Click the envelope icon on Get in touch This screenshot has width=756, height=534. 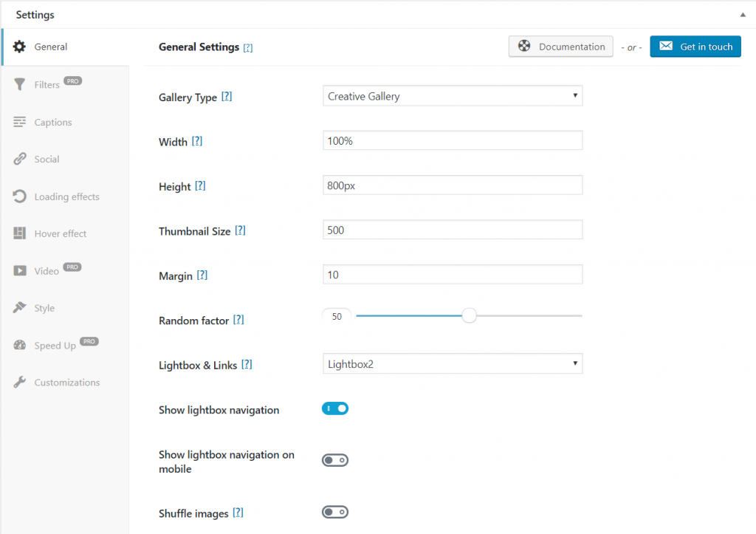point(666,46)
